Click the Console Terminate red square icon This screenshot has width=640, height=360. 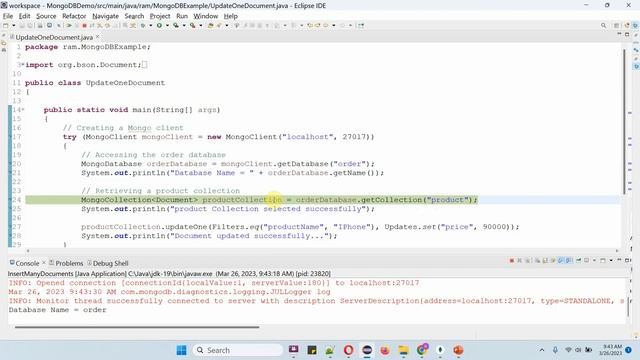coord(511,260)
